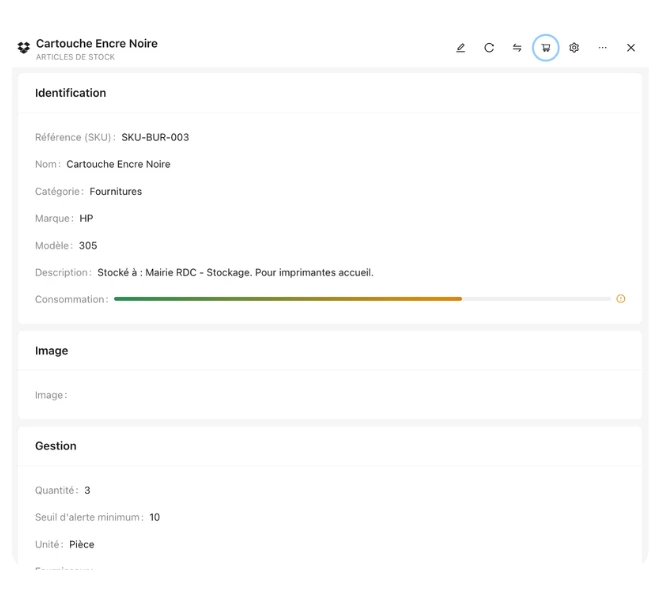Click the Identification section header
Screen dimensions: 660x600
[70, 93]
